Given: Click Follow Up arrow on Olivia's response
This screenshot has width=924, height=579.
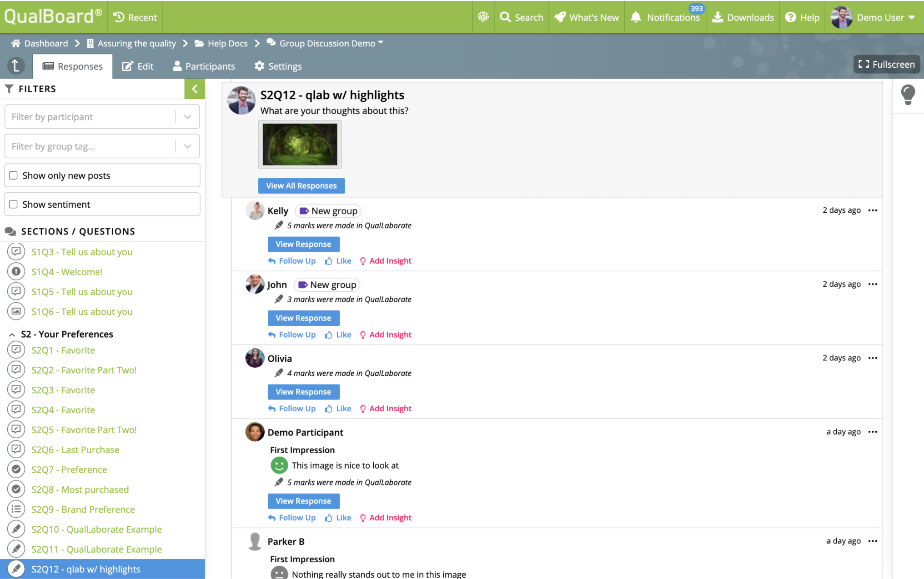Looking at the screenshot, I should (x=272, y=409).
